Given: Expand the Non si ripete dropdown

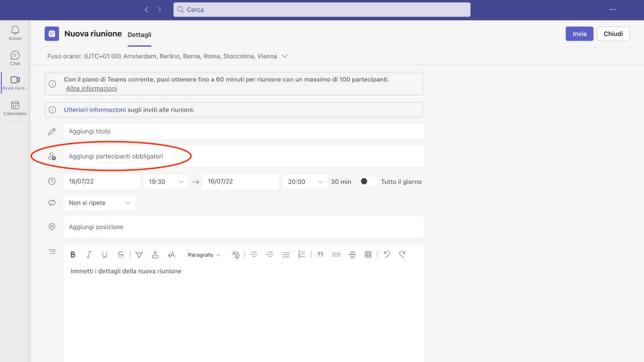Looking at the screenshot, I should pyautogui.click(x=100, y=203).
